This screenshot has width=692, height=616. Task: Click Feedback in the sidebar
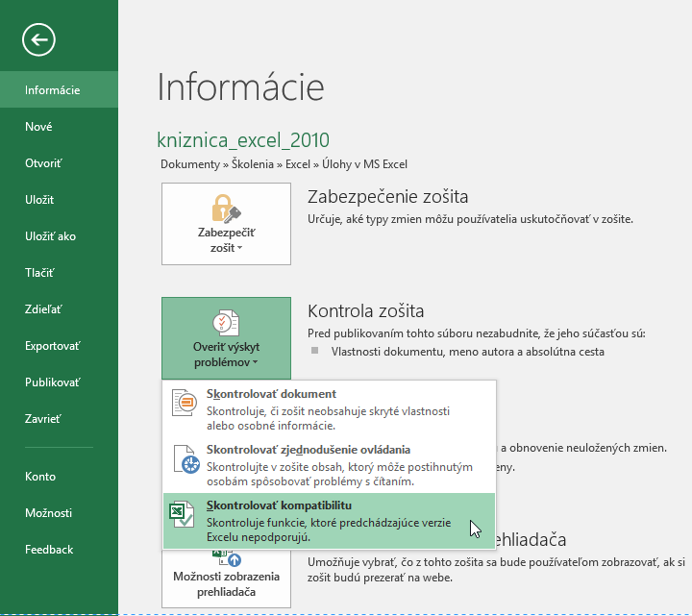point(60,550)
